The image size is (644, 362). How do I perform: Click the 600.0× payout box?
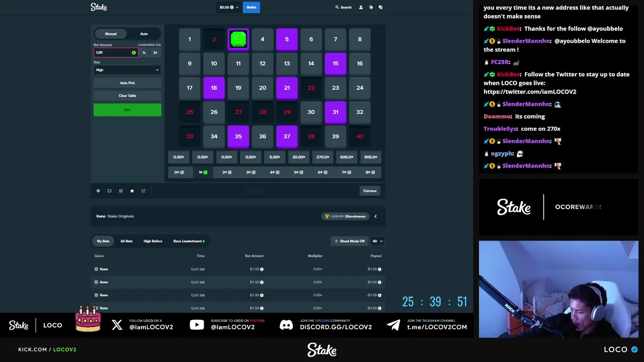(x=347, y=157)
